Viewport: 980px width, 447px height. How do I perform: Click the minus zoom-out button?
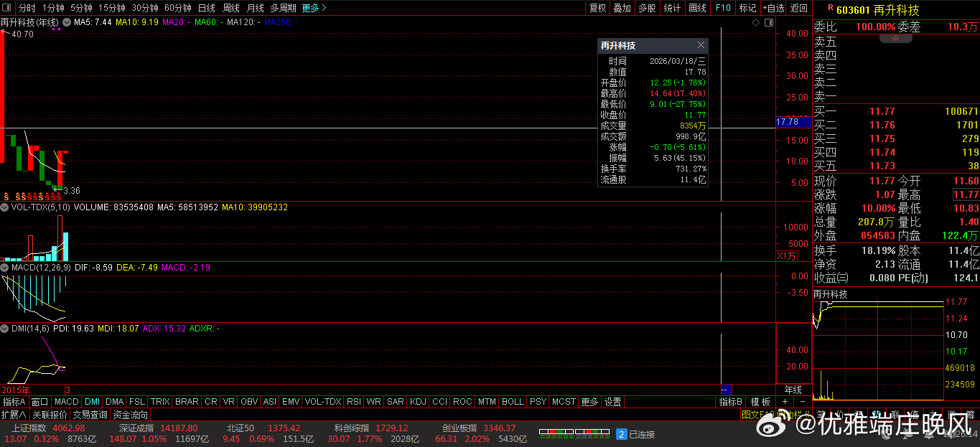[803, 402]
